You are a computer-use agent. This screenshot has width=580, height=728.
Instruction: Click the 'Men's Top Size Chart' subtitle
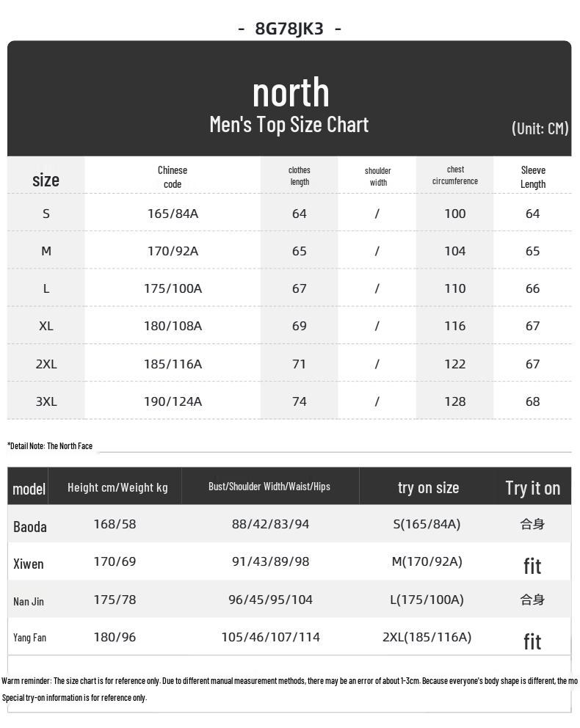point(289,125)
